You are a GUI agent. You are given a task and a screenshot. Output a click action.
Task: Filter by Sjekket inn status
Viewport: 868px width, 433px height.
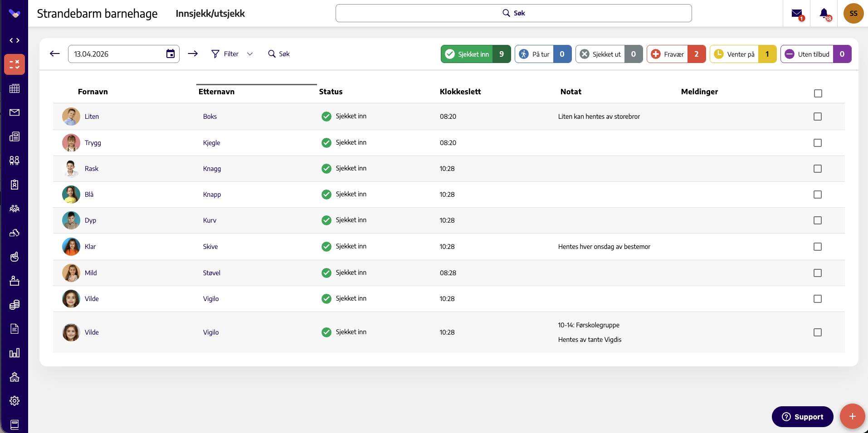point(476,54)
